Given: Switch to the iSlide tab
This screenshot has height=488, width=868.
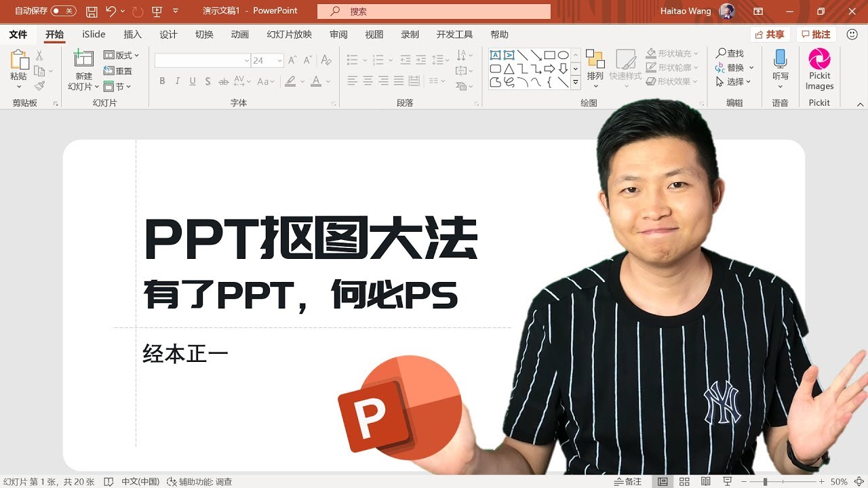Looking at the screenshot, I should 94,35.
